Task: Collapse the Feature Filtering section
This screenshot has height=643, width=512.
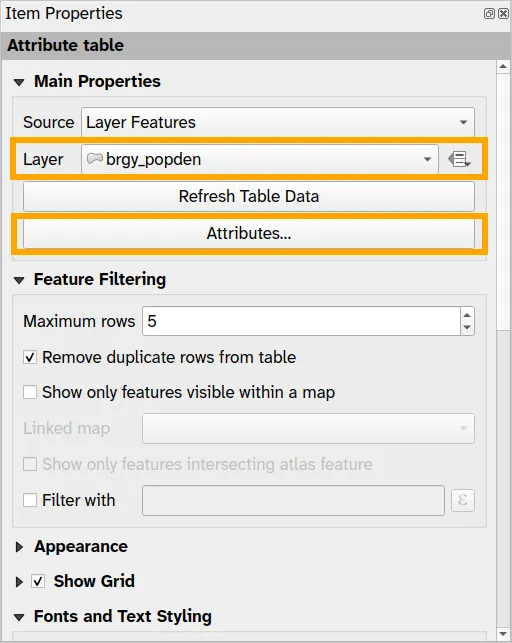Action: click(x=19, y=280)
